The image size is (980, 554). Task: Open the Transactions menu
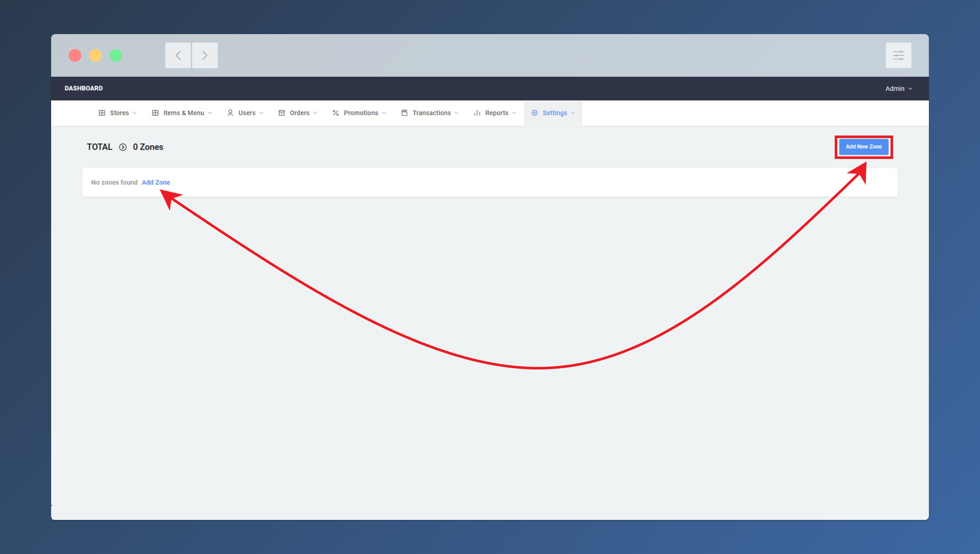click(430, 113)
